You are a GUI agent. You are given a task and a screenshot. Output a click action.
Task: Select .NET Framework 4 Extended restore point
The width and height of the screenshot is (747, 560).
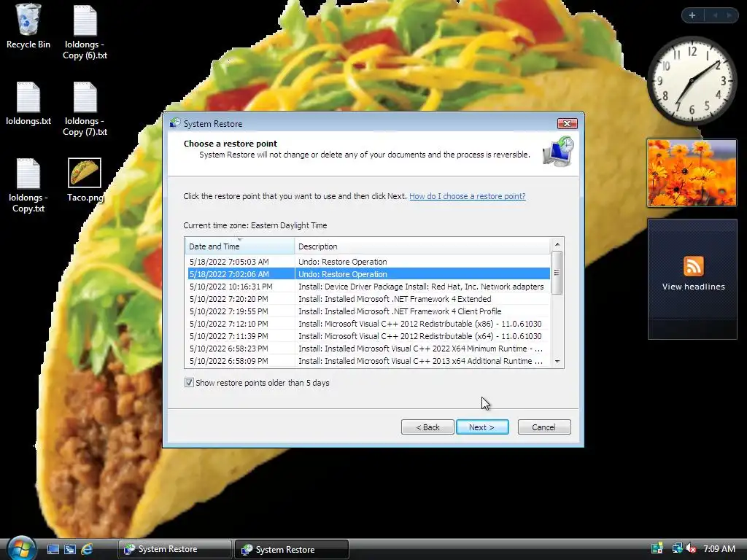368,298
